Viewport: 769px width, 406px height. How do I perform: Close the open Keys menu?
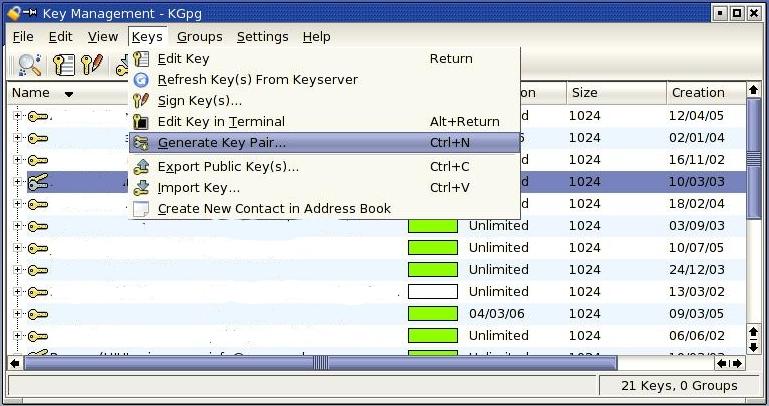click(147, 37)
